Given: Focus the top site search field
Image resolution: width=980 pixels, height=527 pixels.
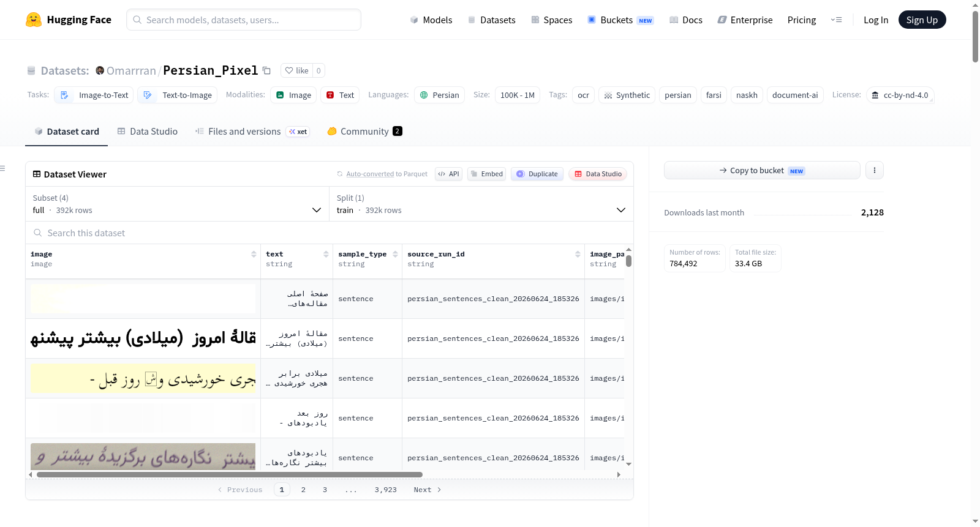Looking at the screenshot, I should coord(244,20).
